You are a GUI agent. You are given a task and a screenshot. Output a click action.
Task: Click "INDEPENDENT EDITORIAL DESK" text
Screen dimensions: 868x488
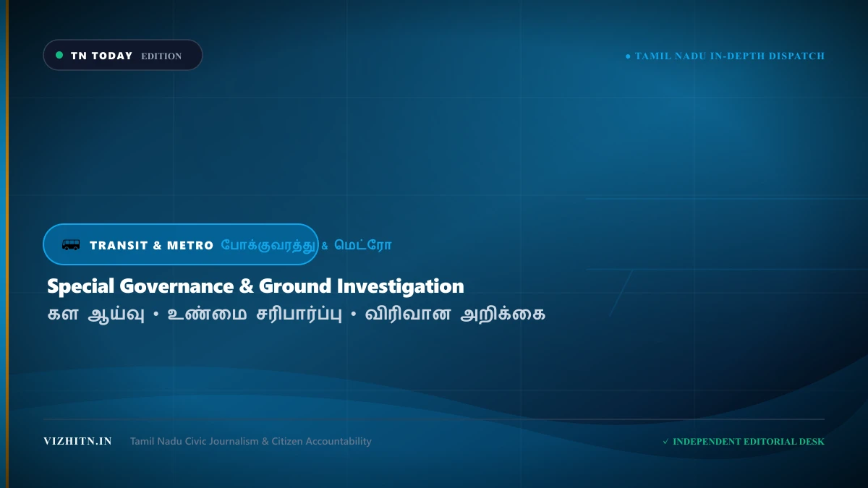pos(749,442)
